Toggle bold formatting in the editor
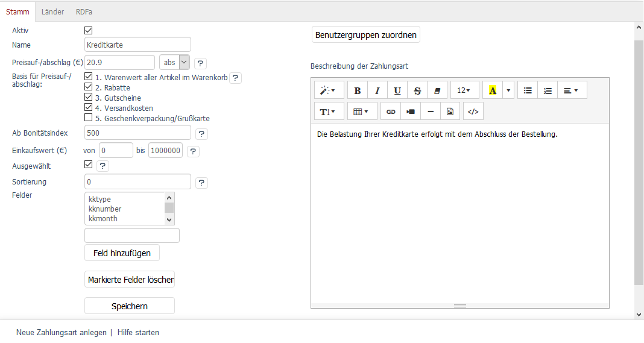Viewport: 644px width, 343px height. (x=358, y=90)
